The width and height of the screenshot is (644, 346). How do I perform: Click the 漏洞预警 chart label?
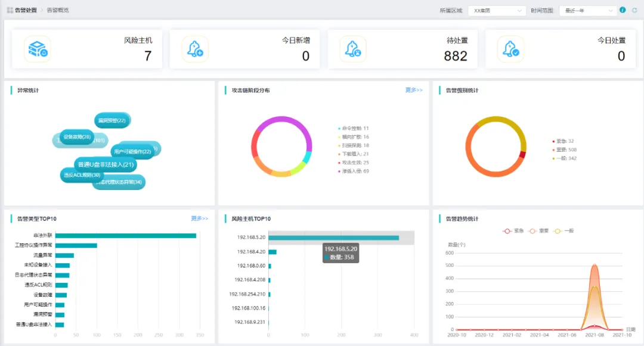click(x=43, y=314)
